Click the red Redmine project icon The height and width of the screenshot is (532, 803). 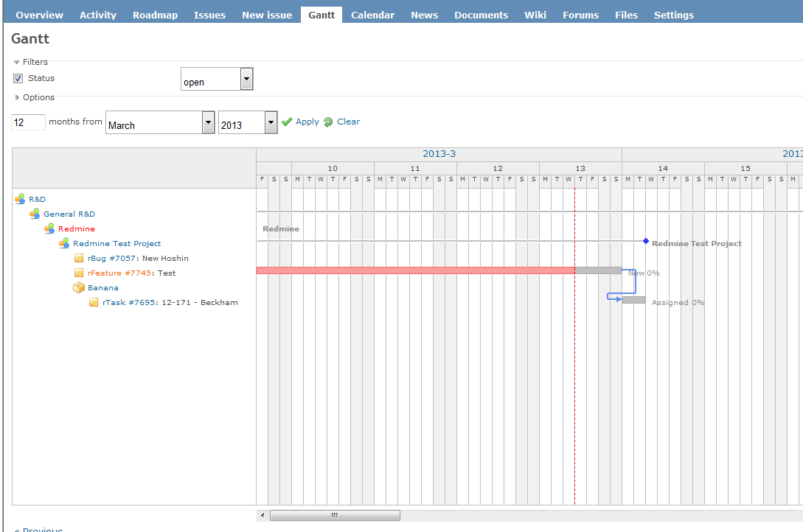[x=49, y=228]
